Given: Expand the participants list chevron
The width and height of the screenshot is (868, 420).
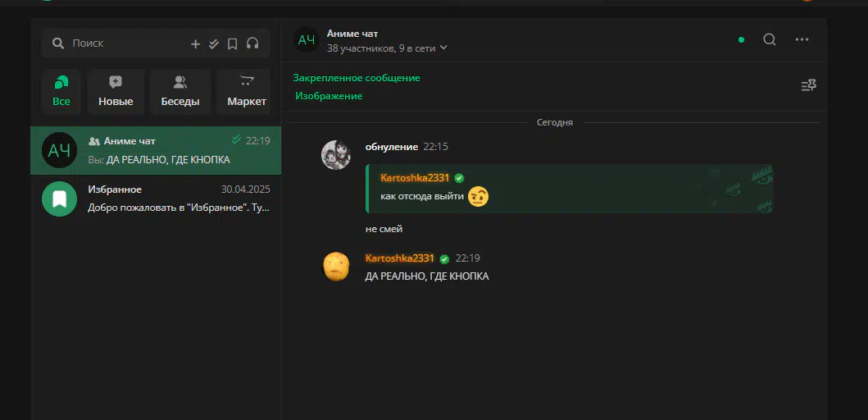Looking at the screenshot, I should [443, 48].
